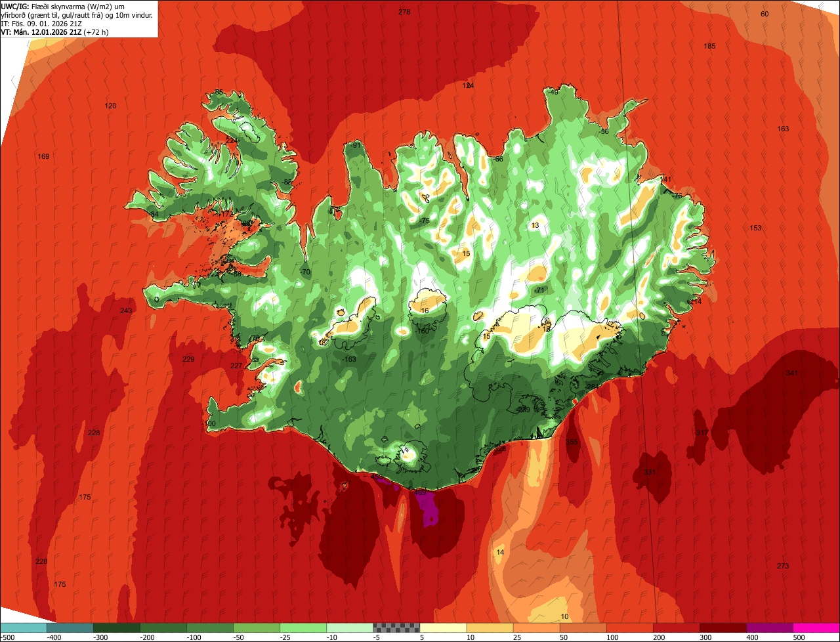Click the map value '-49' on the northeast tip

click(x=553, y=92)
